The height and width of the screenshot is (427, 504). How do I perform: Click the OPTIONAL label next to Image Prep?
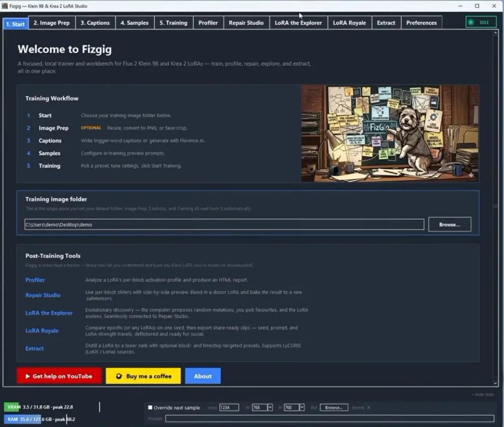tap(91, 128)
